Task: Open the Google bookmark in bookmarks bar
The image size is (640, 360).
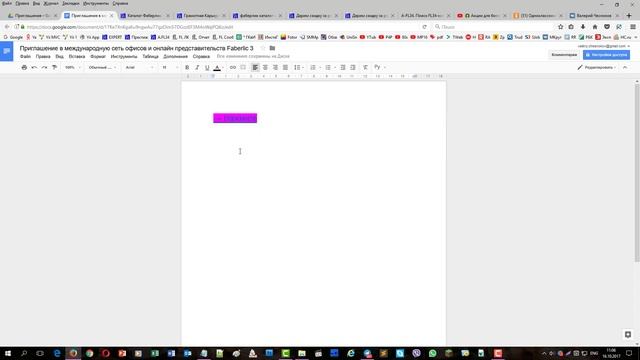Action: [x=13, y=37]
